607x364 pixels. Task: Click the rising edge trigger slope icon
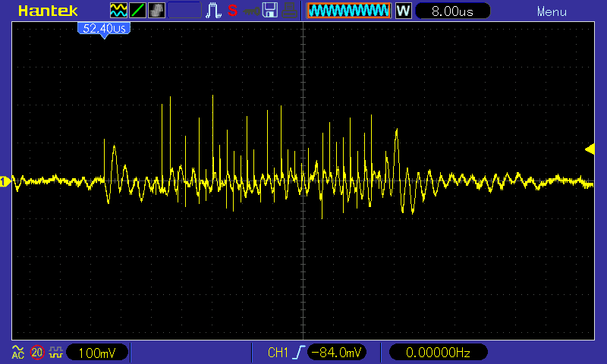tap(298, 352)
